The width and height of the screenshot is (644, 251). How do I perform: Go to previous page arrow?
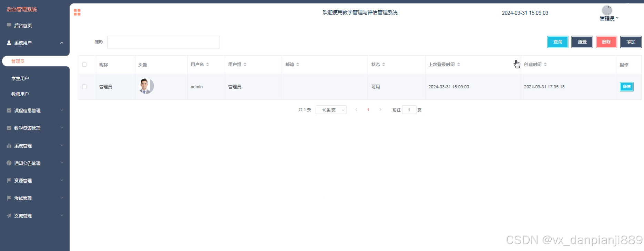[x=356, y=110]
